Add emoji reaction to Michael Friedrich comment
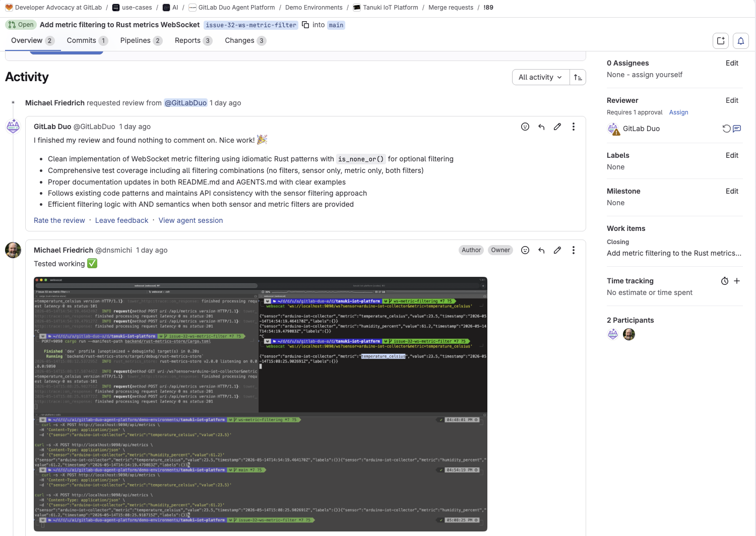Screen dimensions: 756x536 pos(525,250)
